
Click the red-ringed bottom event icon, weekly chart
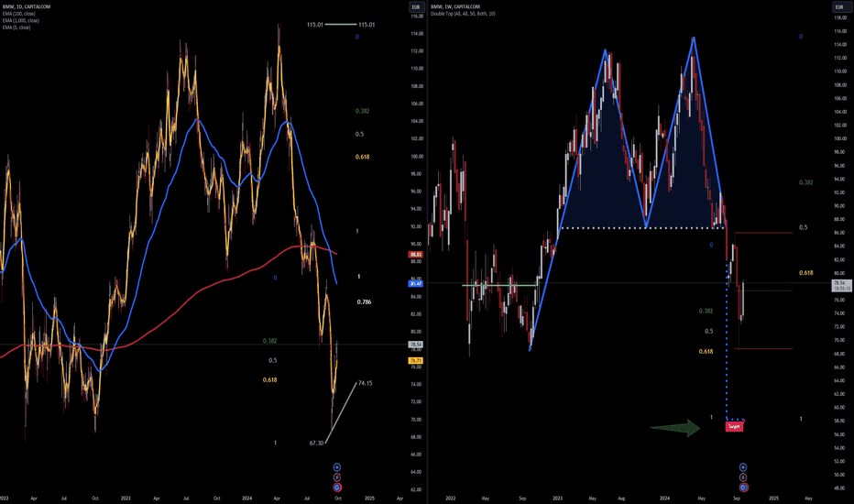743,488
